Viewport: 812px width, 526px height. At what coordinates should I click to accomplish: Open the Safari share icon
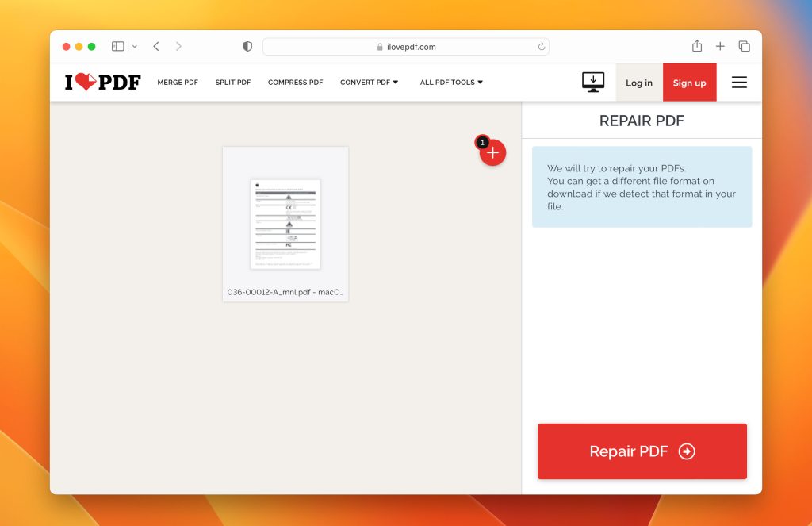tap(697, 46)
